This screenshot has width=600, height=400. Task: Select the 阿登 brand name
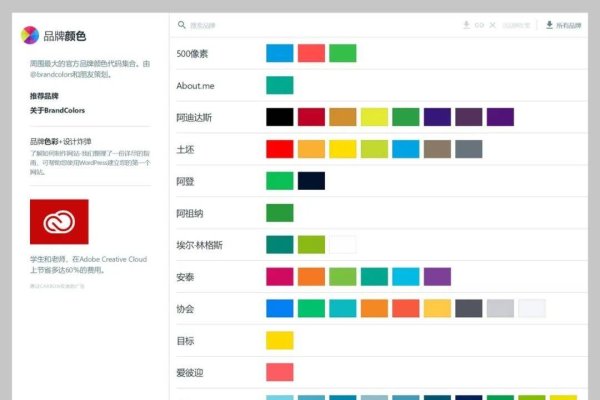coord(185,181)
